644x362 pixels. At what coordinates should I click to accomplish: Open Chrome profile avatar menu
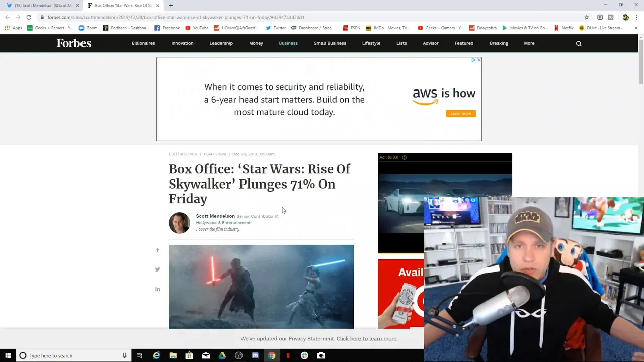[625, 17]
